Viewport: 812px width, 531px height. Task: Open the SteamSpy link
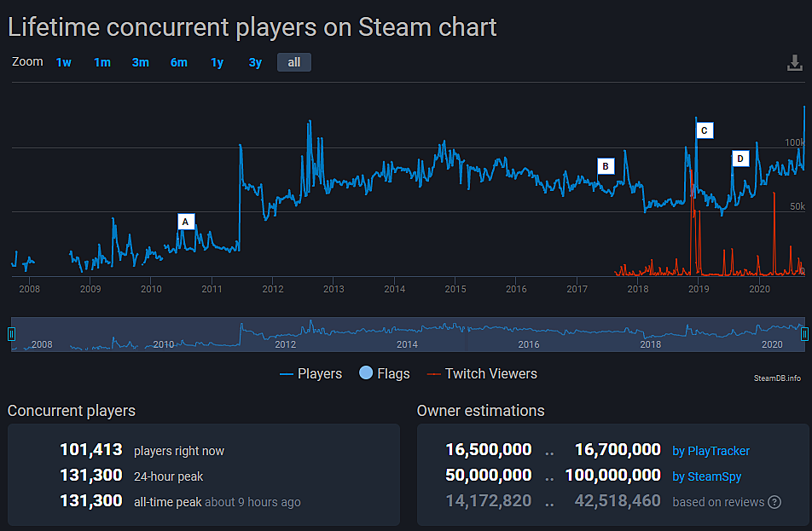click(706, 476)
